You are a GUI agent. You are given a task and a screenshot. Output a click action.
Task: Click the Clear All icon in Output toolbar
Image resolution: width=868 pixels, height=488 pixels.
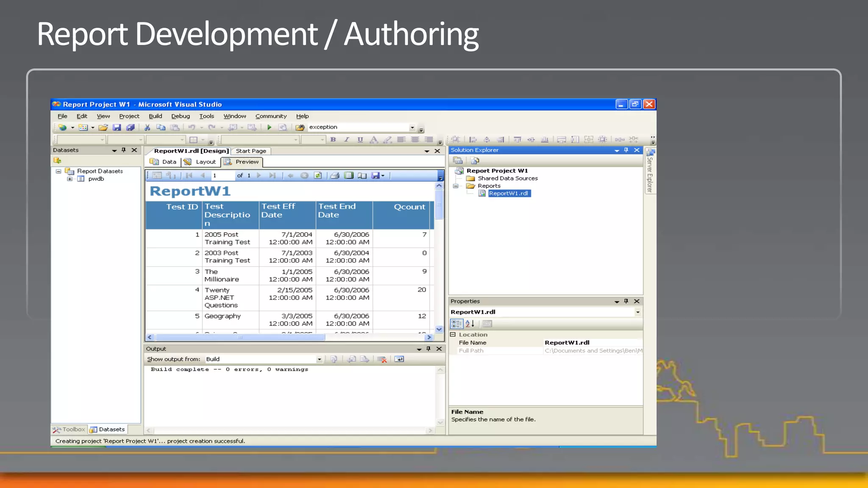382,359
